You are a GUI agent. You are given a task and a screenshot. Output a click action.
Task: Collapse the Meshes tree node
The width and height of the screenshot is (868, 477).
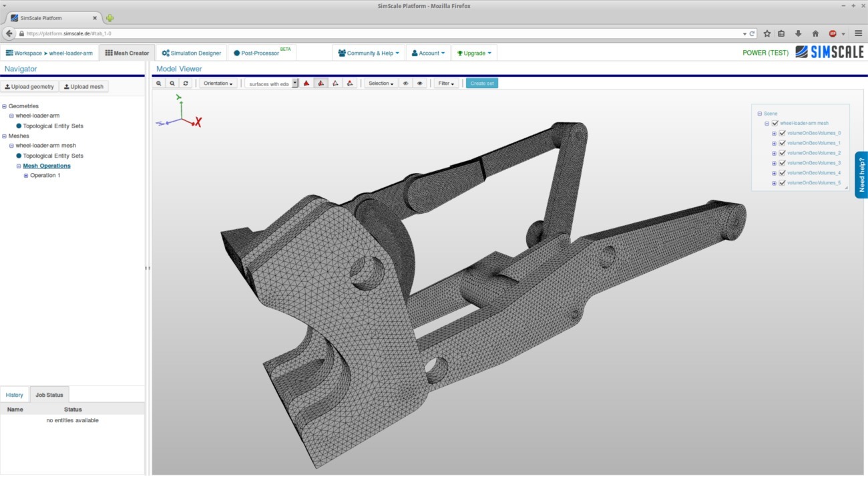4,136
